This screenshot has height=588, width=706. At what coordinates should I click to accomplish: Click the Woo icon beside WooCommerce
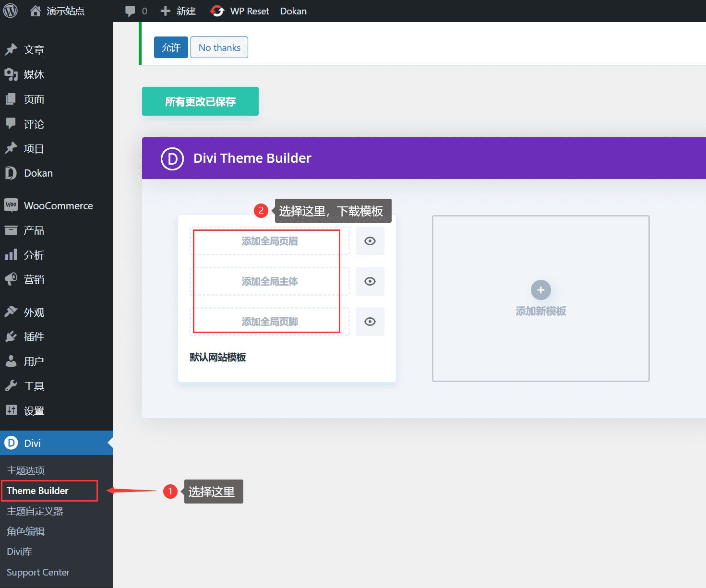tap(11, 205)
